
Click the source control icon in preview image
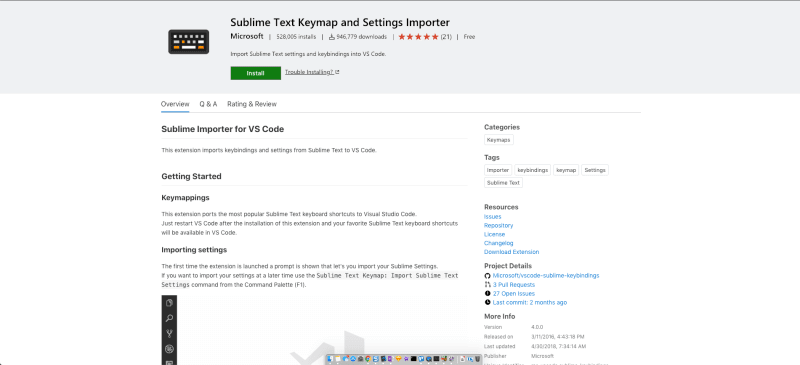(x=169, y=334)
